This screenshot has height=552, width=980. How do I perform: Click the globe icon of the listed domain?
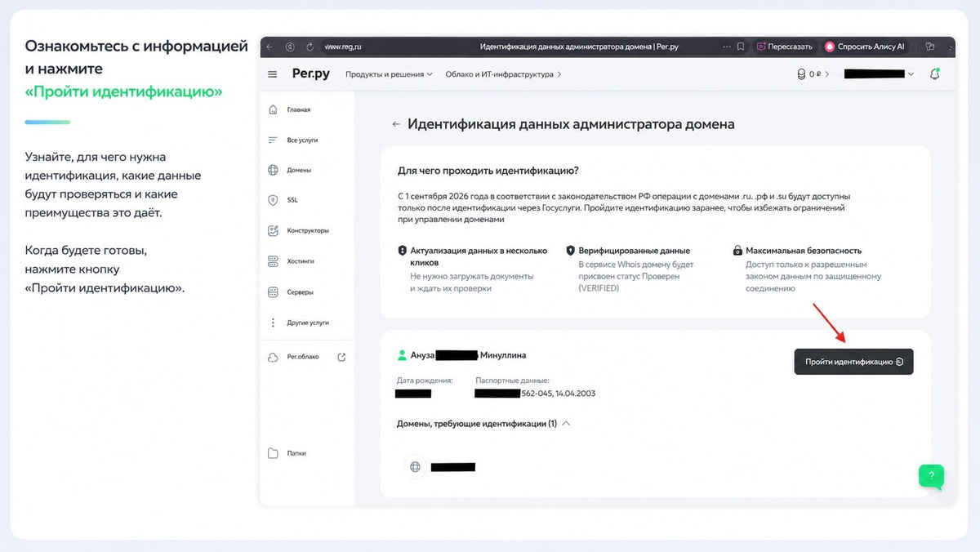415,467
